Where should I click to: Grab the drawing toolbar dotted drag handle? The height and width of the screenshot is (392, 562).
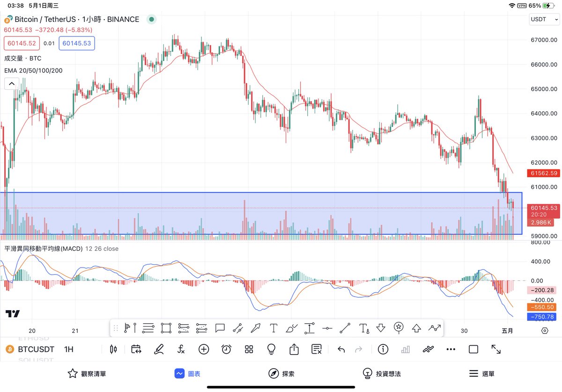[x=116, y=328]
